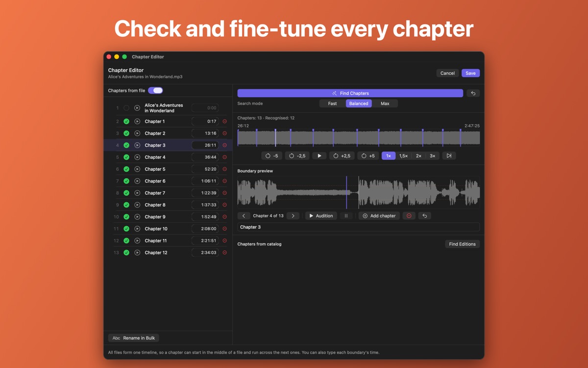The height and width of the screenshot is (368, 588).
Task: Uncheck the Chapter 8 green checkmark
Action: tap(126, 205)
